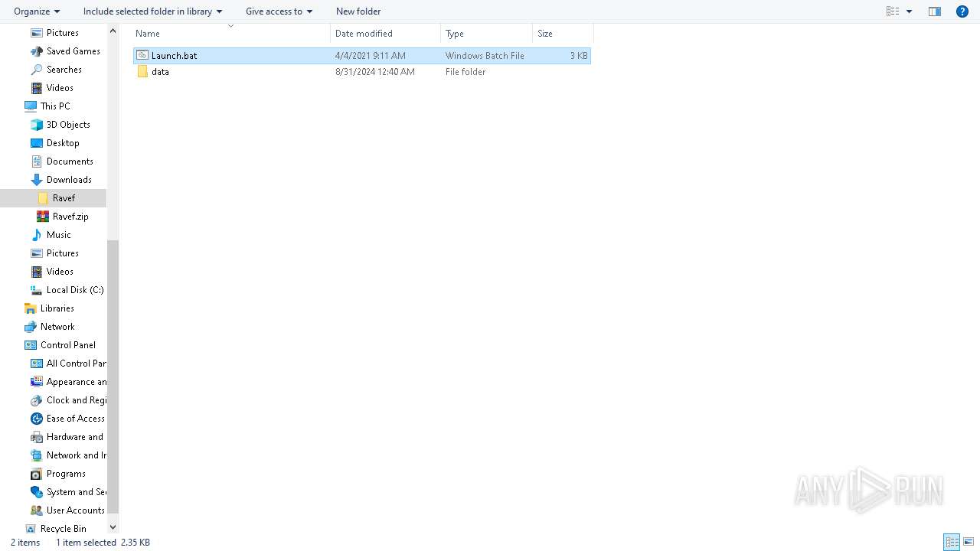Sort by the Size column header
This screenshot has width=980, height=551.
click(563, 34)
